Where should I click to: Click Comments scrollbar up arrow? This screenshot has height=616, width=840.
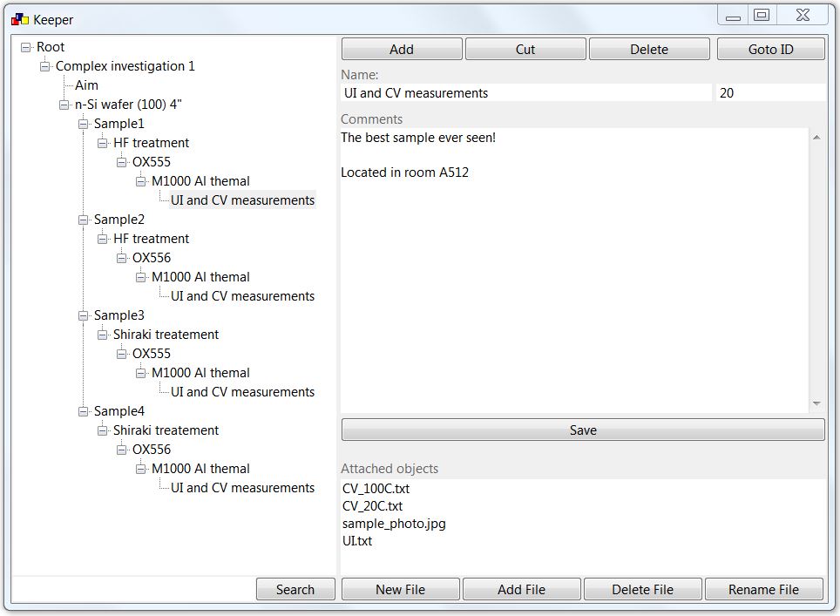[816, 138]
